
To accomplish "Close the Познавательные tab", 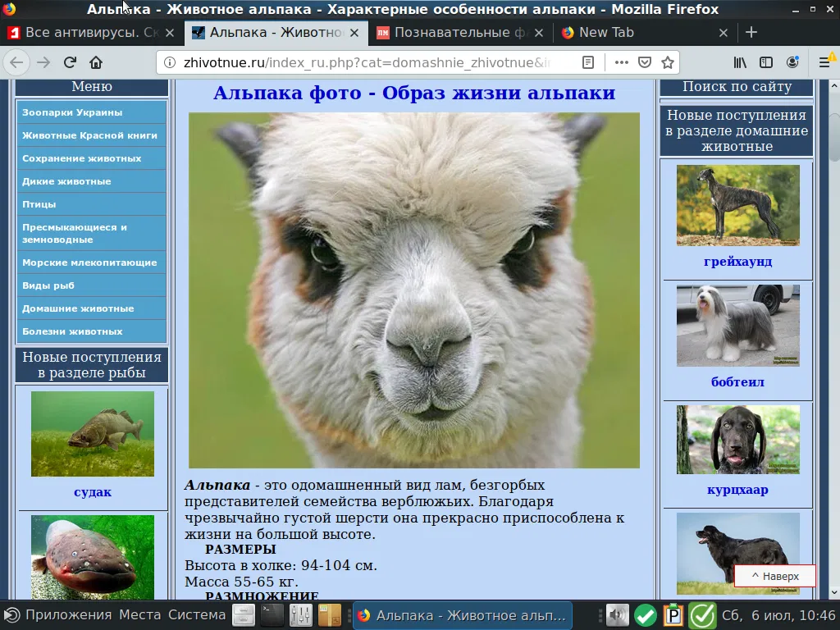I will (x=539, y=33).
